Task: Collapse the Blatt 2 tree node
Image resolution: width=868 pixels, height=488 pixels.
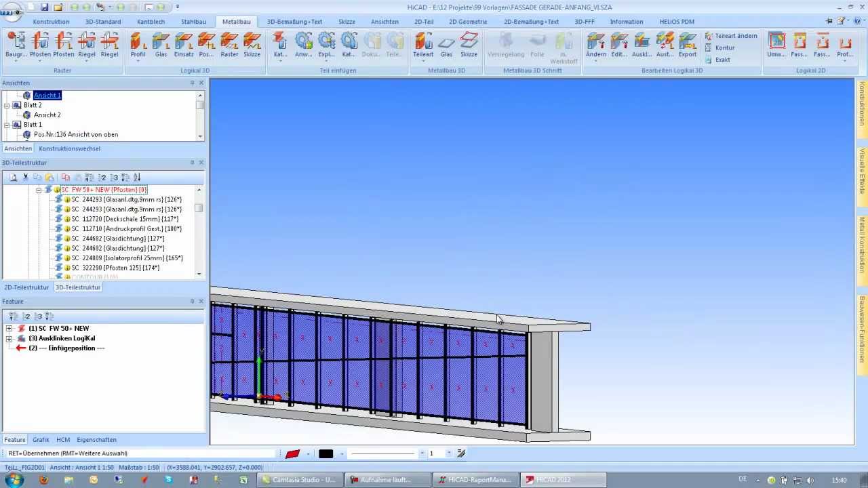Action: [x=7, y=106]
